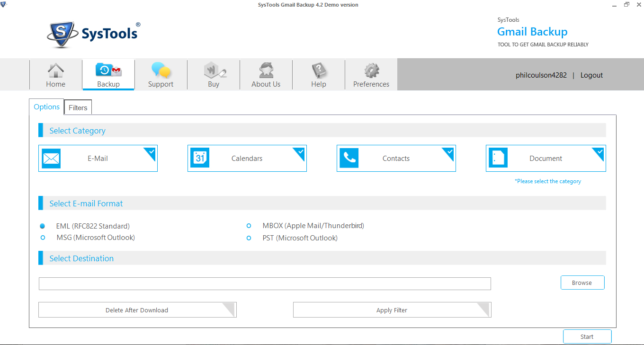
Task: Select EML (RFC822 Standard) format
Action: [x=43, y=226]
